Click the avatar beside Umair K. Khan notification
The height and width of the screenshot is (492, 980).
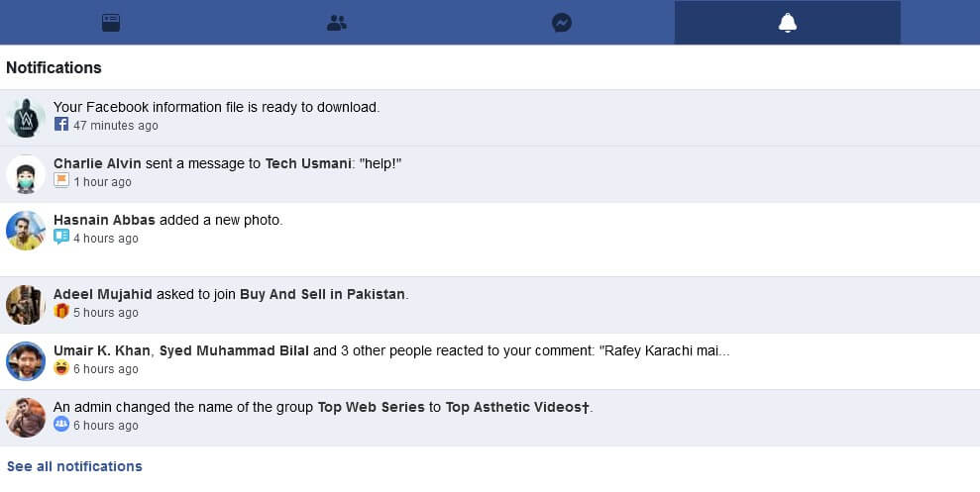[26, 361]
